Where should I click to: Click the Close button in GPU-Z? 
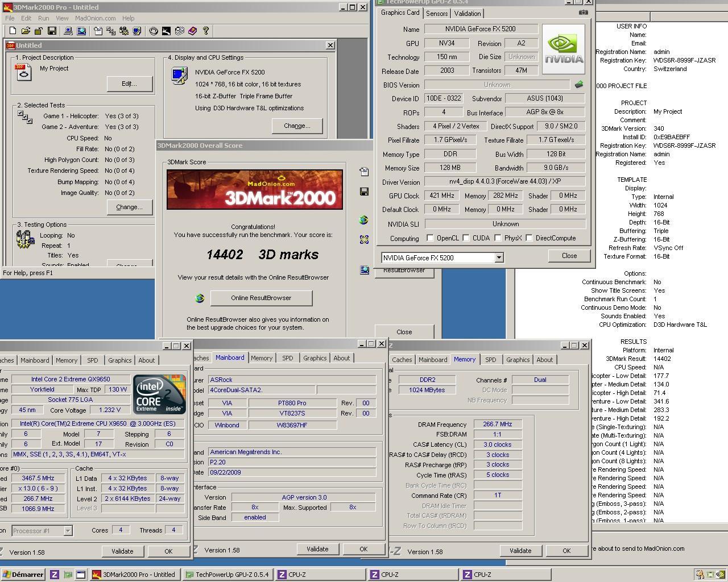click(569, 256)
